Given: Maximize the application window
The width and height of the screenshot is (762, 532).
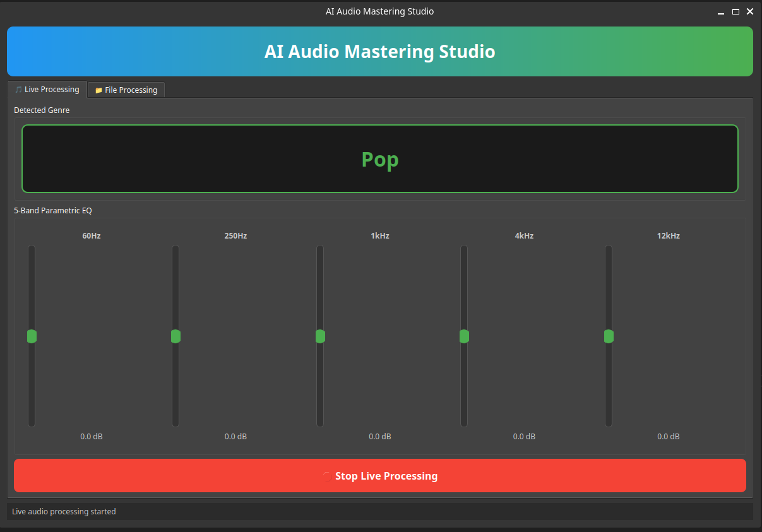Looking at the screenshot, I should click(735, 11).
